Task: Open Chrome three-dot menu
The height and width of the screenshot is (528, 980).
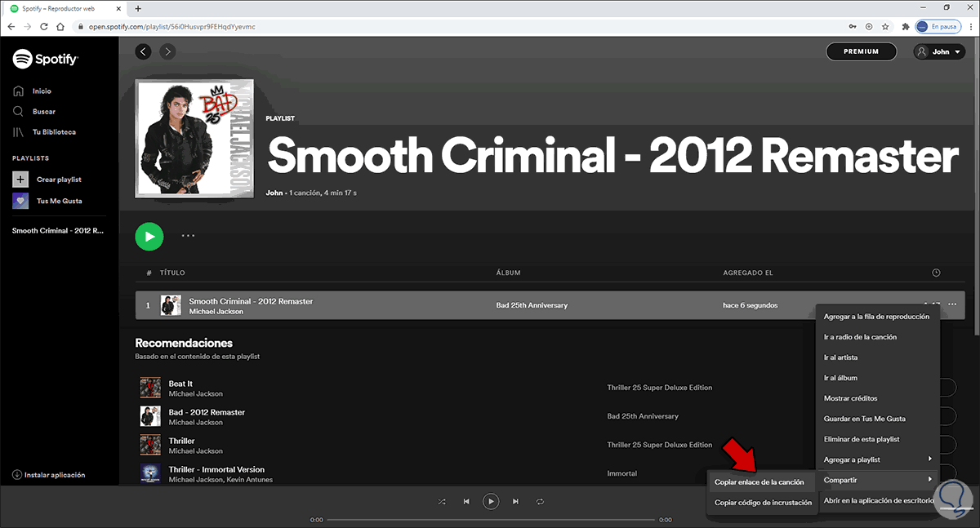Action: coord(969,26)
